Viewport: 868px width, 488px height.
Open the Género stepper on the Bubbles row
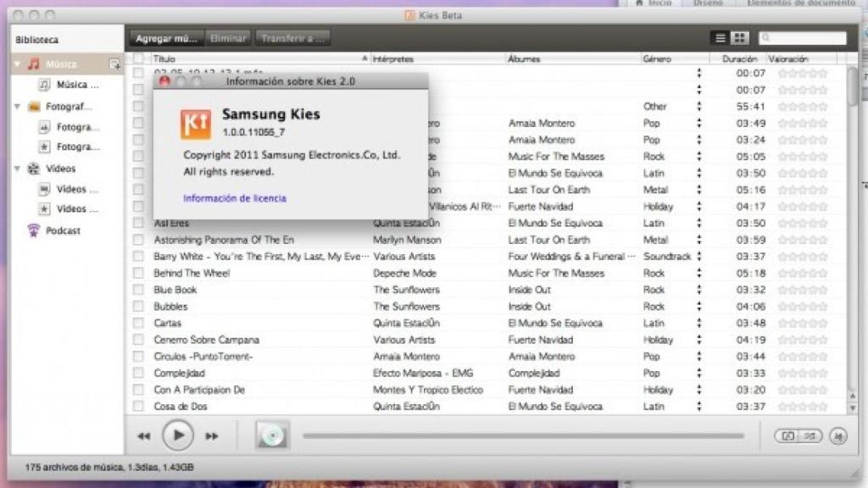pos(698,306)
